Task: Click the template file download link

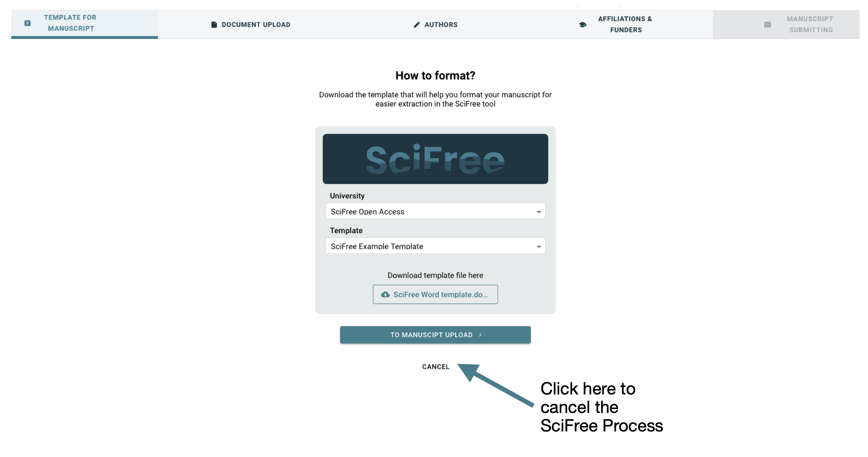Action: (x=435, y=294)
